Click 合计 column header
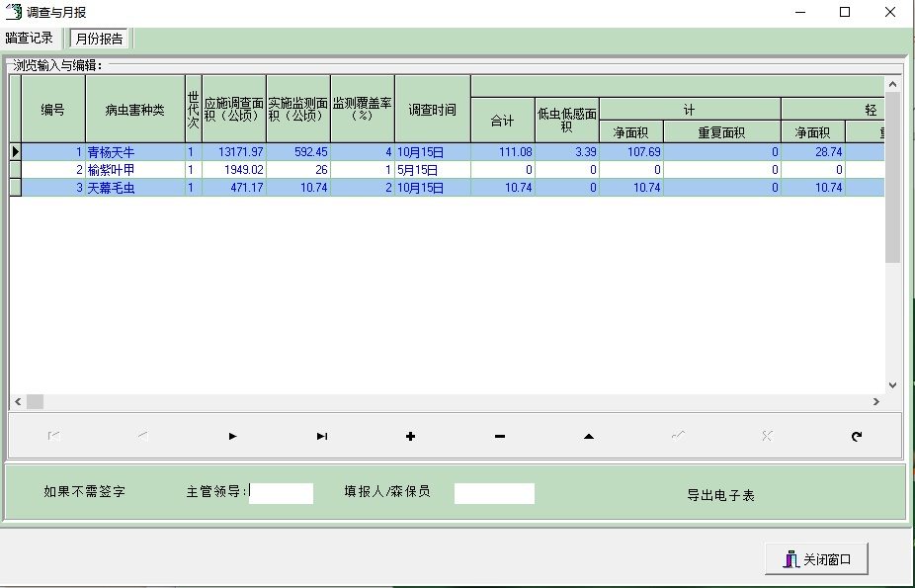Viewport: 915px width, 588px height. pyautogui.click(x=502, y=121)
